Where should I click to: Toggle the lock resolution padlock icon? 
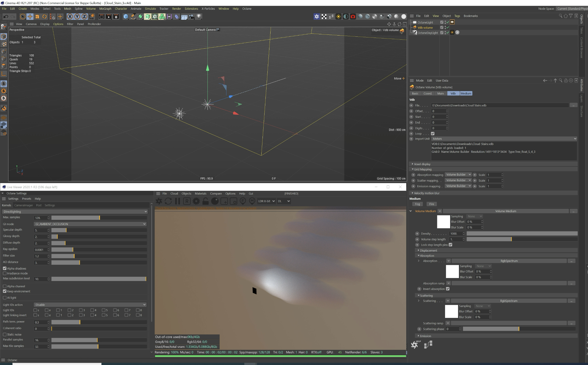pos(206,201)
